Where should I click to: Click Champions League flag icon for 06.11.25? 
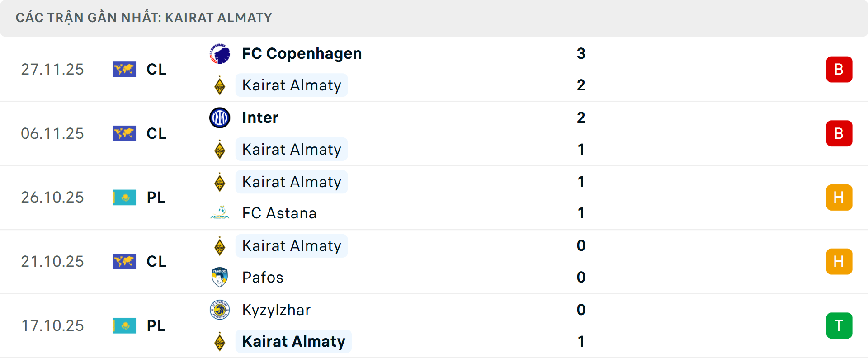[x=124, y=133]
